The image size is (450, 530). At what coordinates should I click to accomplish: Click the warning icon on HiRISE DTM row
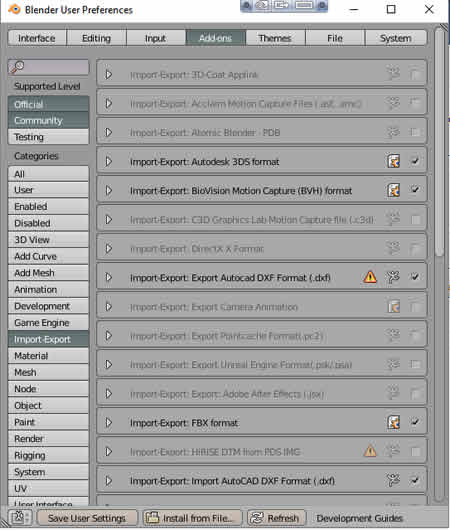point(370,451)
